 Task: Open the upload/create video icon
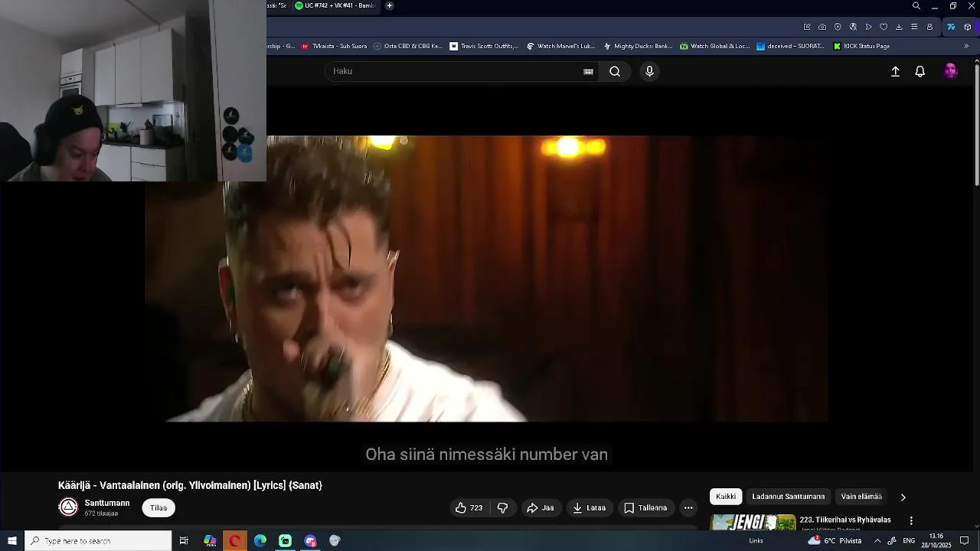click(895, 71)
